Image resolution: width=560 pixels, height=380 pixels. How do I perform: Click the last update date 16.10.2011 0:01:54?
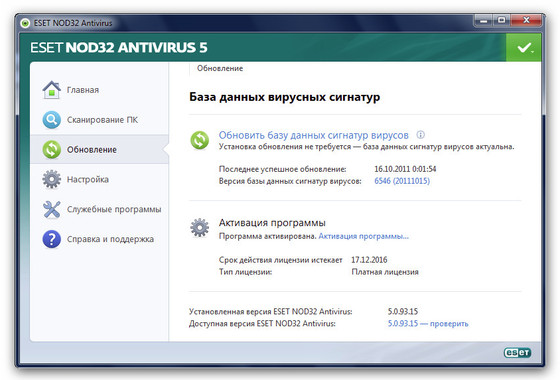pos(405,169)
